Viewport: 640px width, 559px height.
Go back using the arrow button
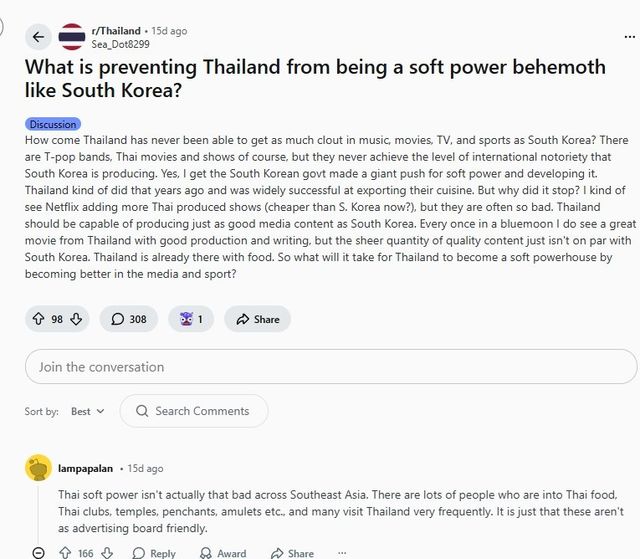coord(38,37)
